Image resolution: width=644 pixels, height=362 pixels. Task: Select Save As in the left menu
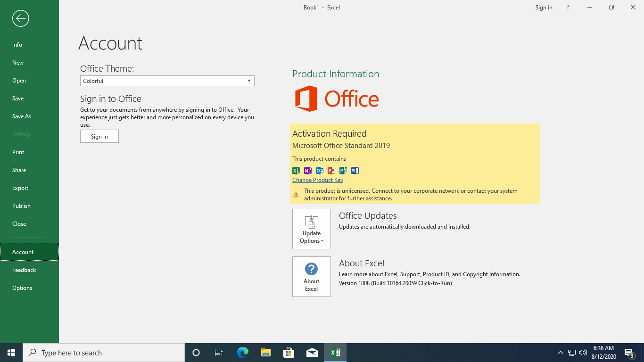coord(29,116)
